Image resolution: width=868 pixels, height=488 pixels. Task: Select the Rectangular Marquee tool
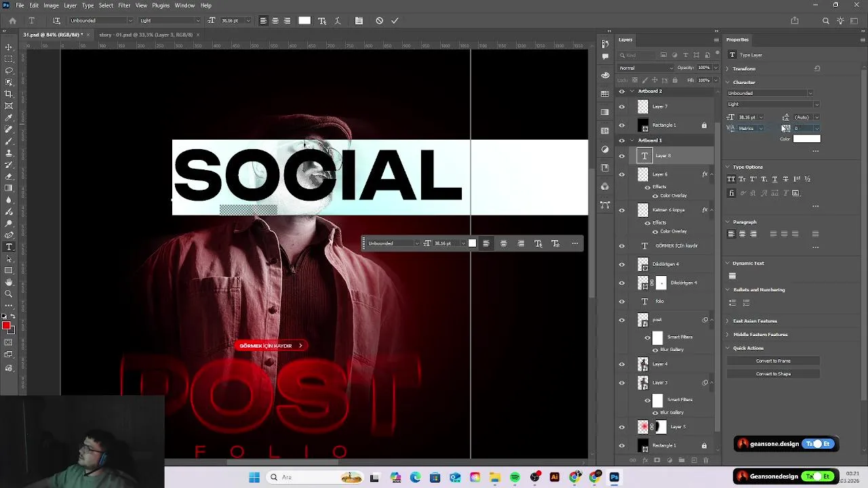click(x=9, y=59)
